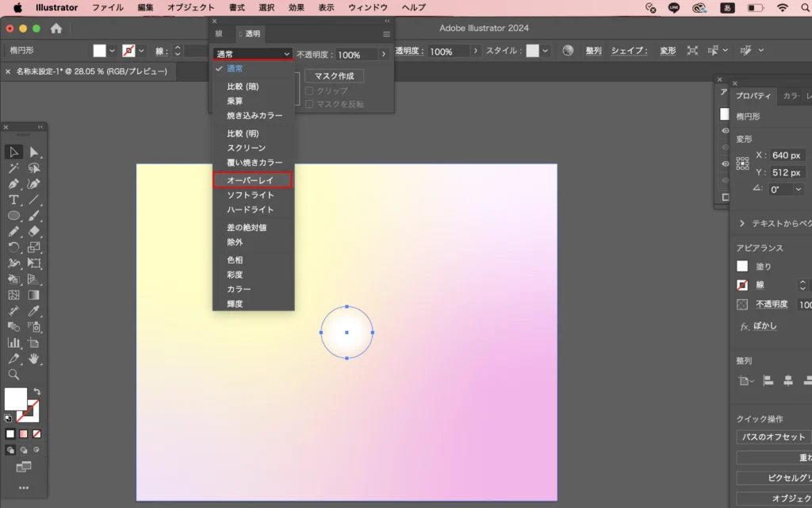812x508 pixels.
Task: Check the マスクを反転 checkbox
Action: click(309, 104)
